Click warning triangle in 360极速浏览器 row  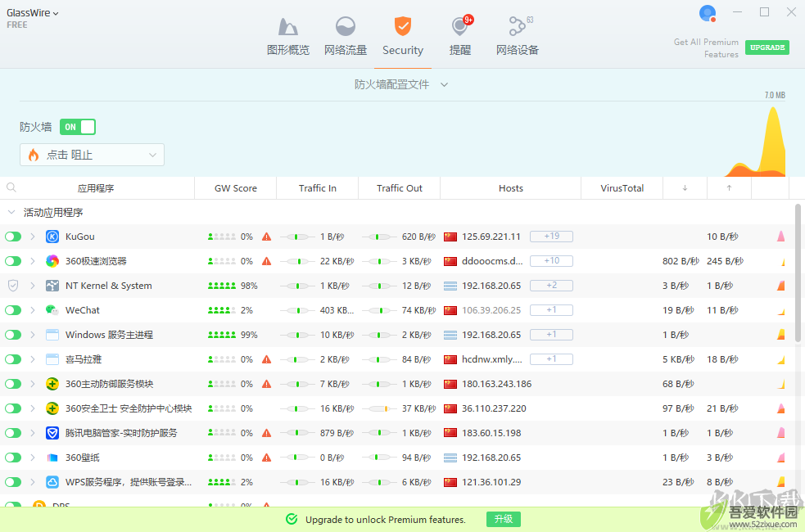[266, 261]
